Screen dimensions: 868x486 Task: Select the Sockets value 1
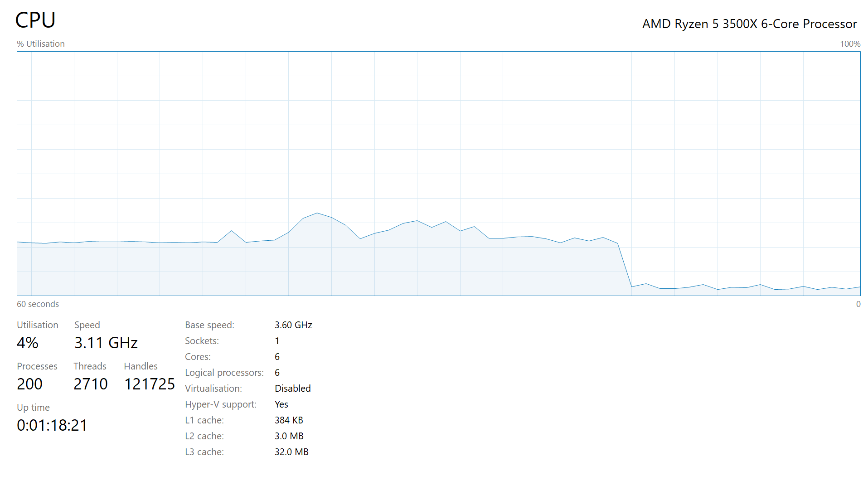(x=277, y=341)
